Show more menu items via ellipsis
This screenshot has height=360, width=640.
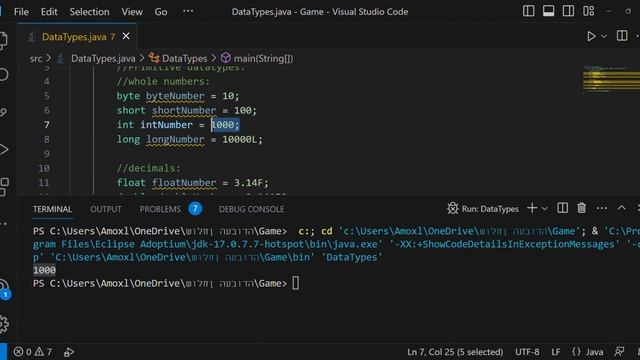[188, 11]
